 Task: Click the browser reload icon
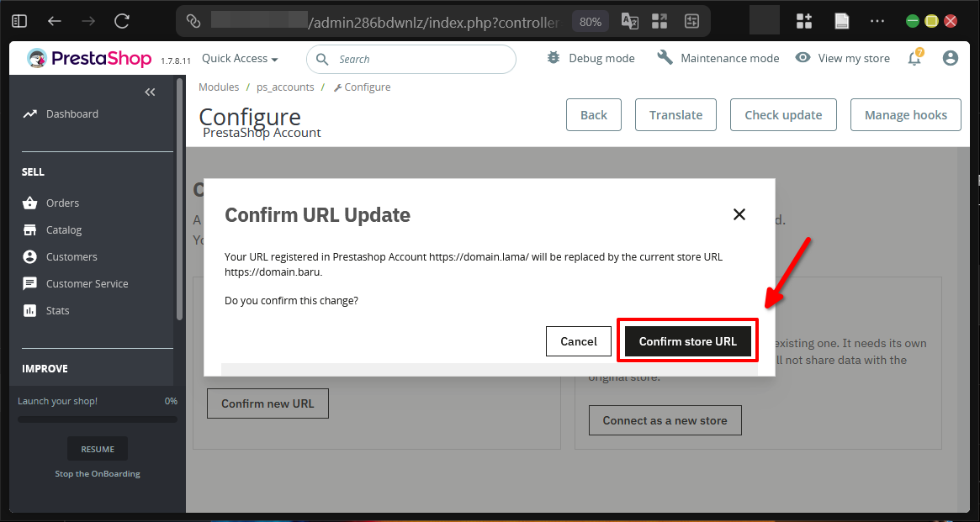(x=122, y=21)
